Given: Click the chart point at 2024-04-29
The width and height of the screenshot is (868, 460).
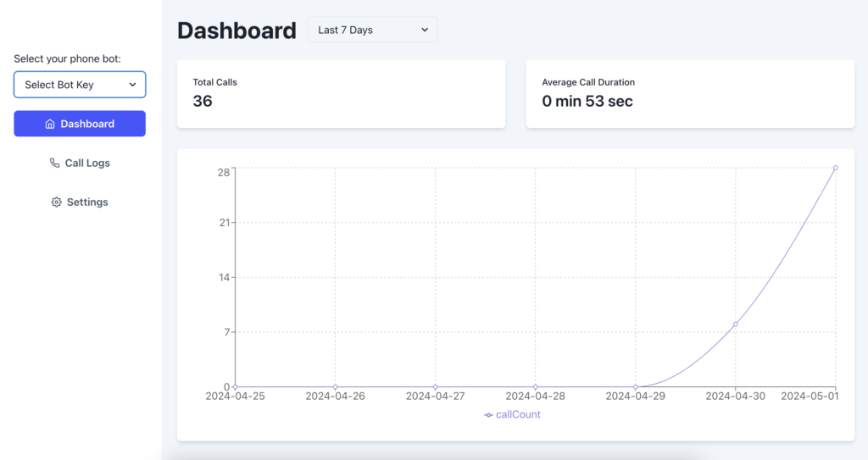Looking at the screenshot, I should (x=635, y=386).
